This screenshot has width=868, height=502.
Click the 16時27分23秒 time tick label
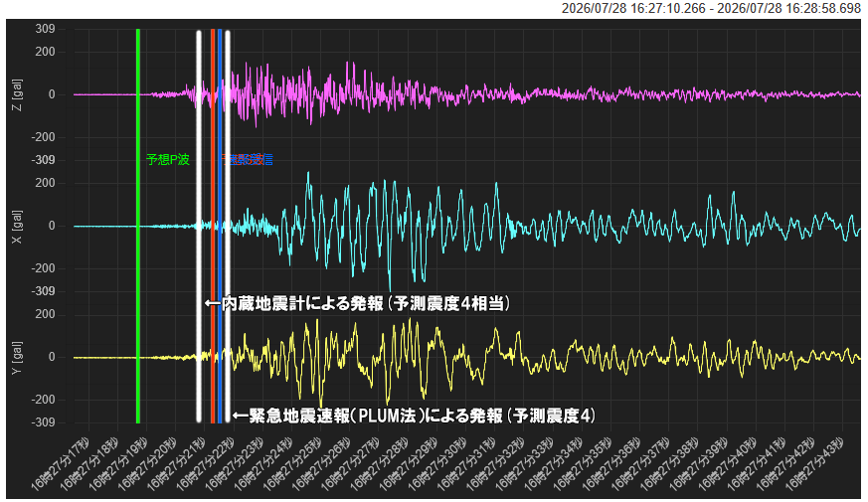coord(235,464)
